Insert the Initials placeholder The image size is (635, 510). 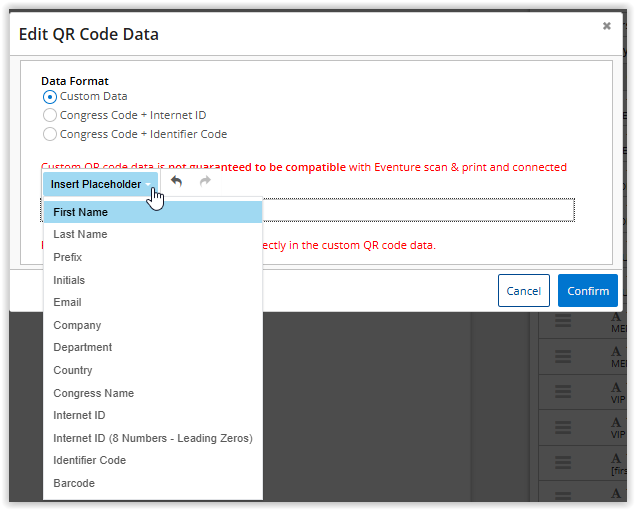pyautogui.click(x=69, y=280)
